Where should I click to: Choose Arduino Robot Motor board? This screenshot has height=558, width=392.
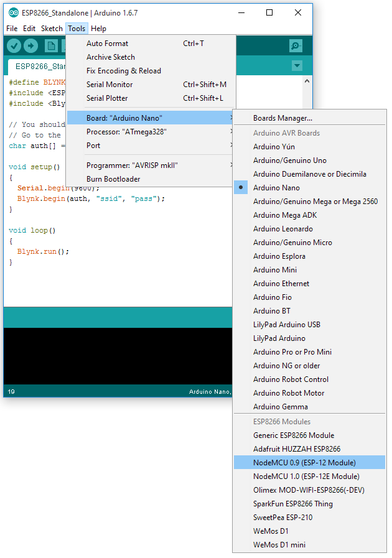click(309, 393)
